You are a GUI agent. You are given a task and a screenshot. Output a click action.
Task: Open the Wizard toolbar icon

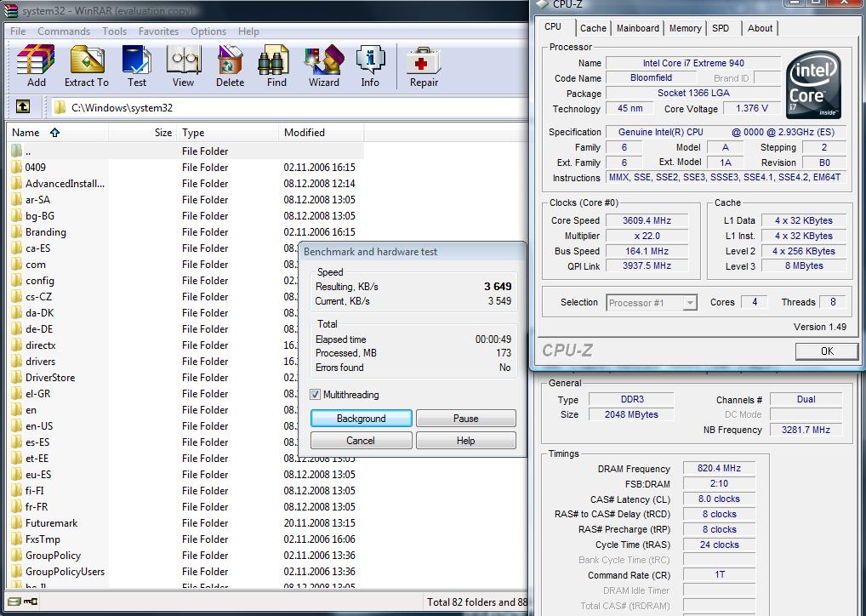pyautogui.click(x=323, y=60)
